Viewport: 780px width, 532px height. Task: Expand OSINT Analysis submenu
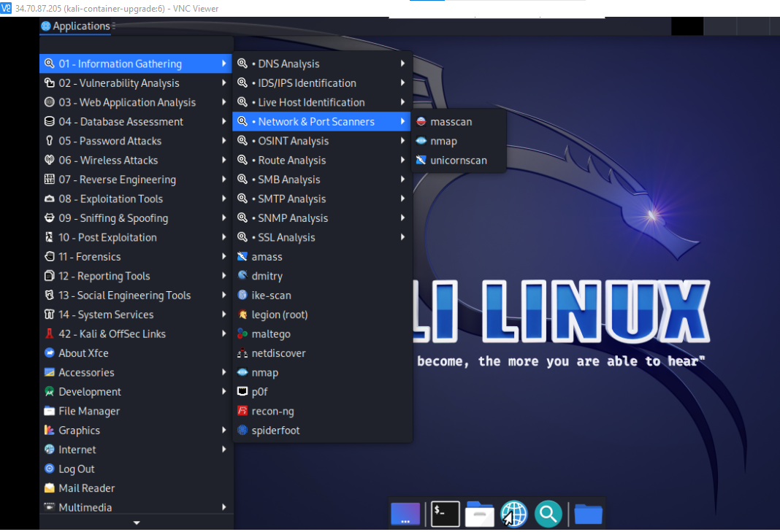[x=322, y=141]
